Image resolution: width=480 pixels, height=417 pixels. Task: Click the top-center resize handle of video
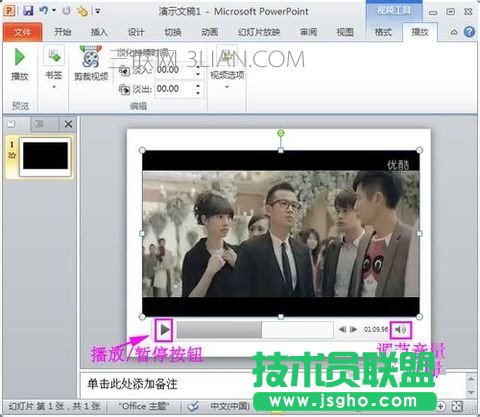(281, 151)
